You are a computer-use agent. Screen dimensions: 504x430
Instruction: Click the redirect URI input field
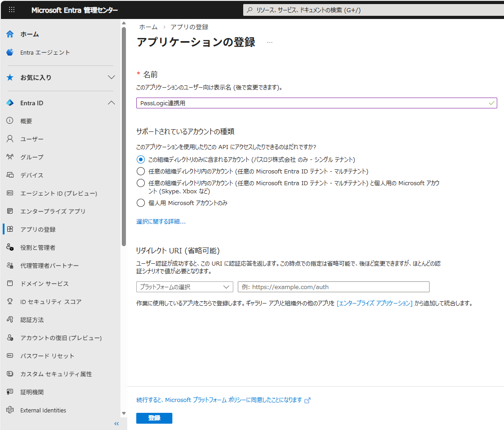333,287
